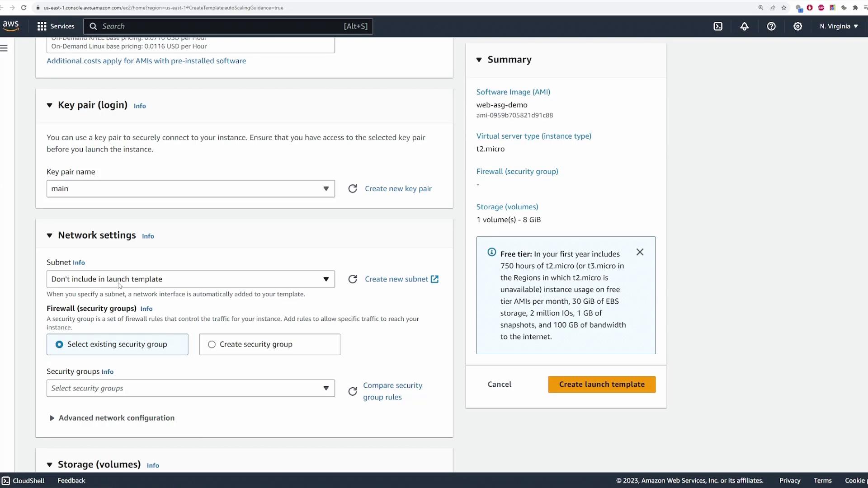Open the side navigation hamburger menu
Viewport: 868px width, 488px height.
click(x=4, y=48)
